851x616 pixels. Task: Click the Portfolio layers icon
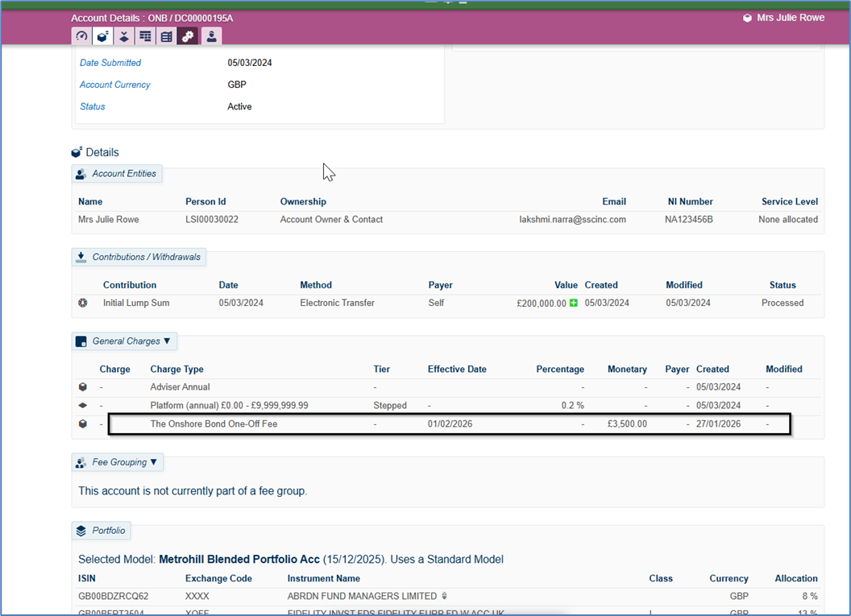81,531
